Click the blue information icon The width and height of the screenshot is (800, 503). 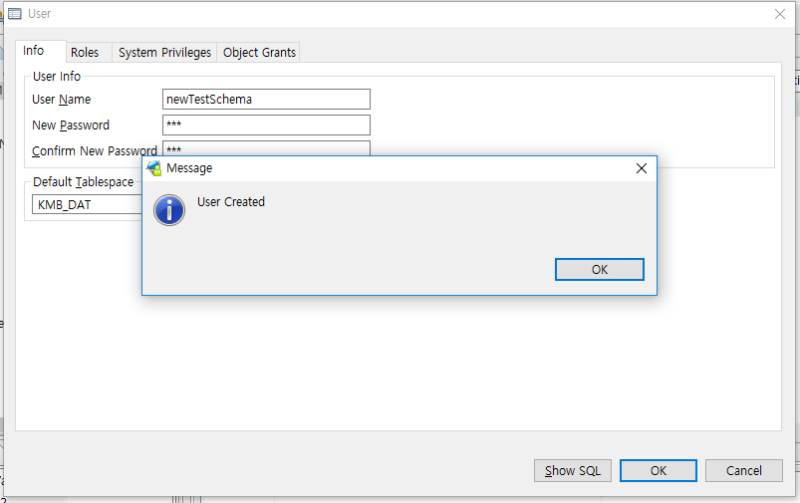[x=169, y=210]
